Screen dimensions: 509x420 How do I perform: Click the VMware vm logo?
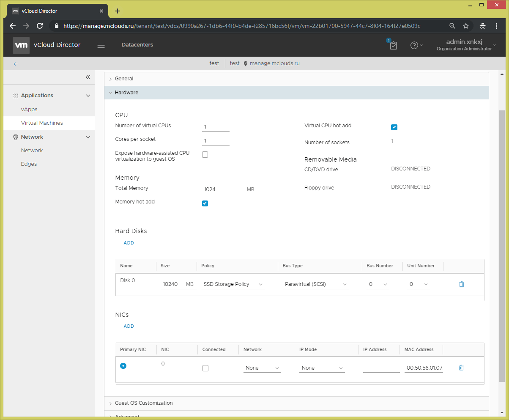pos(21,45)
